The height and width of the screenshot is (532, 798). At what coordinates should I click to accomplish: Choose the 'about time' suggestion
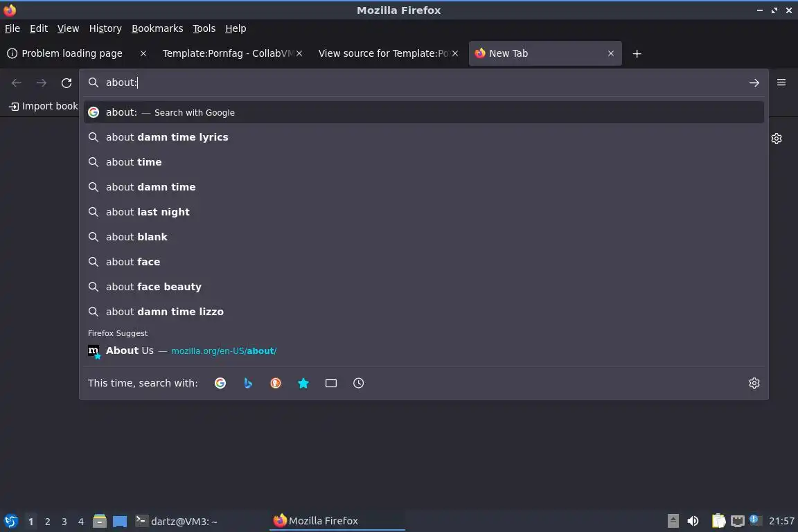pos(423,162)
